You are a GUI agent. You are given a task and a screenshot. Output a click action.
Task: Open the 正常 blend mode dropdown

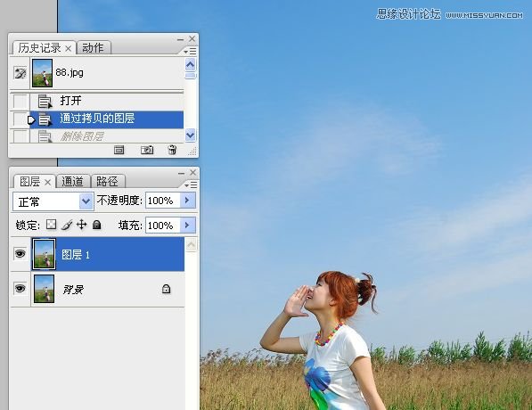pyautogui.click(x=86, y=201)
